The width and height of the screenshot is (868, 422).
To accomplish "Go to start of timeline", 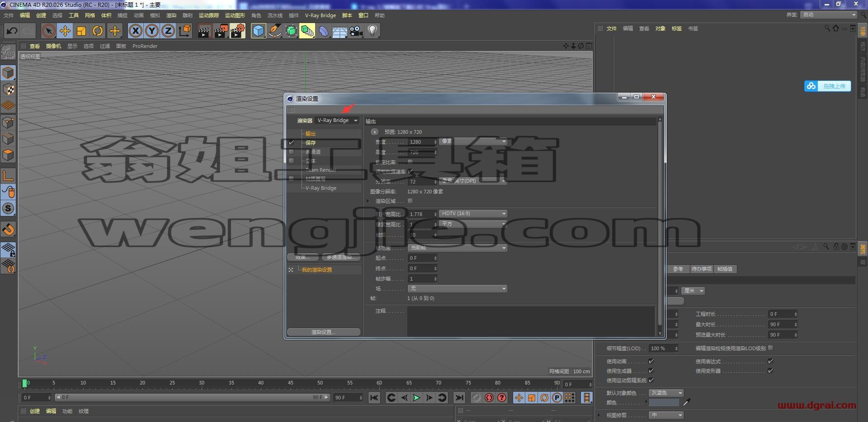I will tap(374, 398).
